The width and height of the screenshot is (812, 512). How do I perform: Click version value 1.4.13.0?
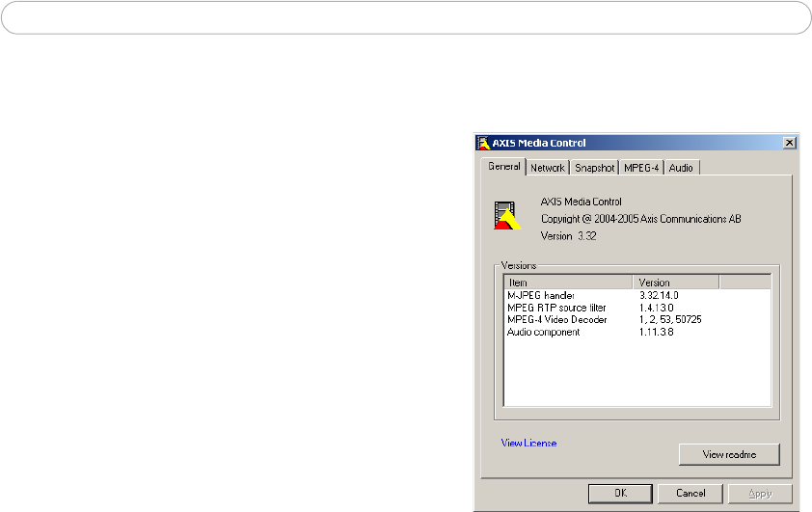656,308
